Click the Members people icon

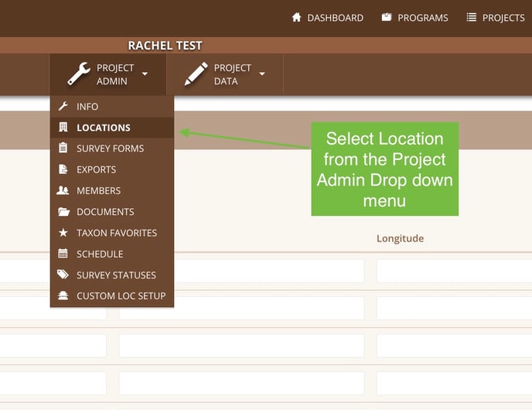63,190
